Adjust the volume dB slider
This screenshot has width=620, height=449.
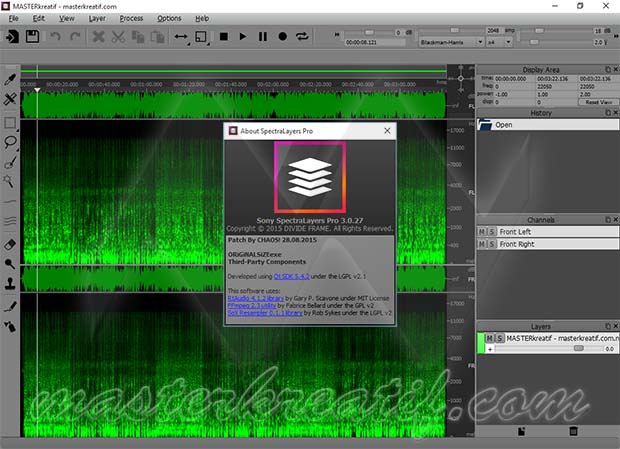(x=369, y=32)
